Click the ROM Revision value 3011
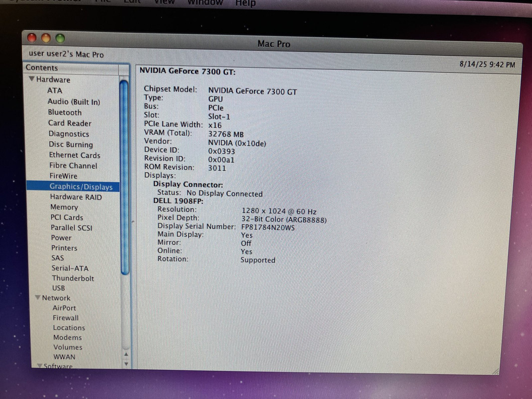The image size is (532, 399). coord(217,168)
